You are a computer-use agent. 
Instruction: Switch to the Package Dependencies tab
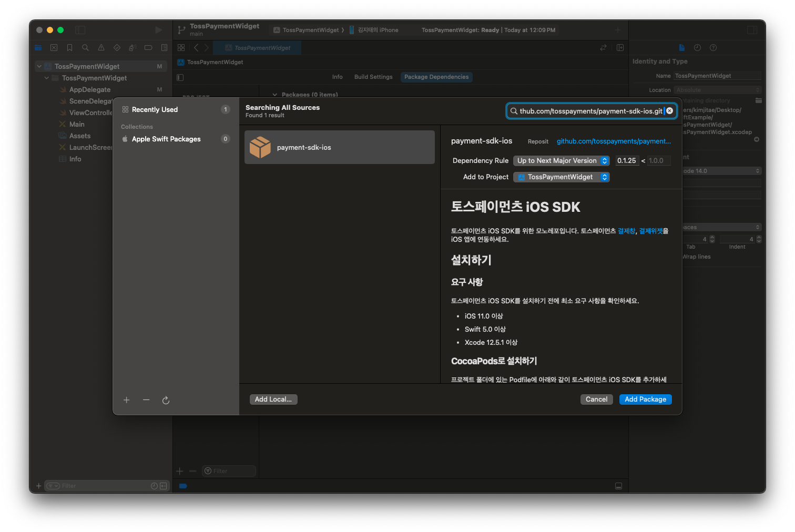click(436, 77)
